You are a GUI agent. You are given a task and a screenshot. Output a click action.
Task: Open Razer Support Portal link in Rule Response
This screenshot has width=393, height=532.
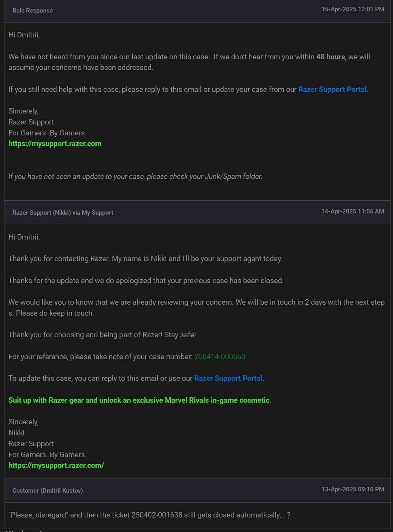point(332,89)
